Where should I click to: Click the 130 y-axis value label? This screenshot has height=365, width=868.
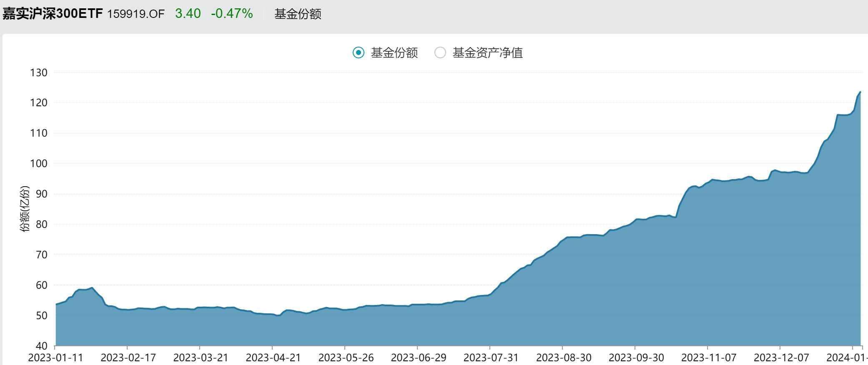[x=39, y=72]
